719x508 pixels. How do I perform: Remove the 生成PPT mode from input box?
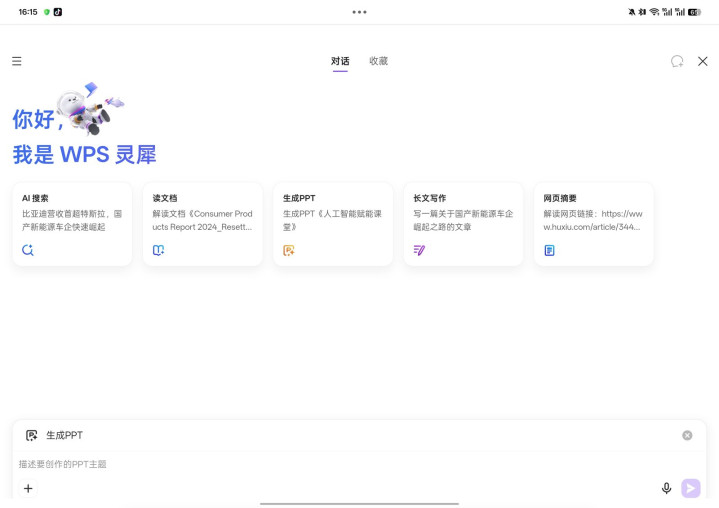pos(687,435)
